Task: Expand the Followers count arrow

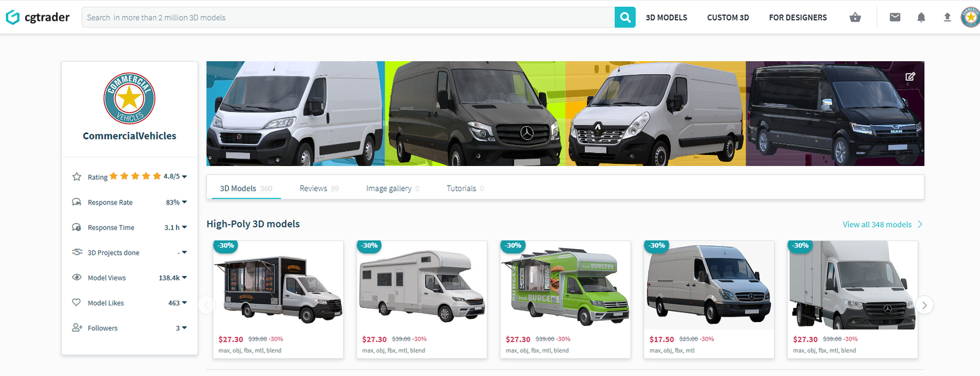Action: (x=184, y=328)
